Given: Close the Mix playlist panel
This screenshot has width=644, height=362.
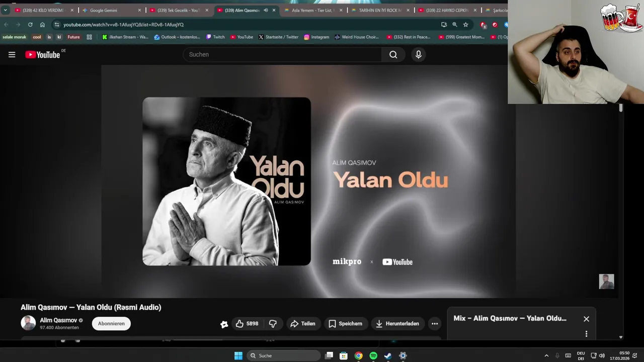Looking at the screenshot, I should (586, 319).
